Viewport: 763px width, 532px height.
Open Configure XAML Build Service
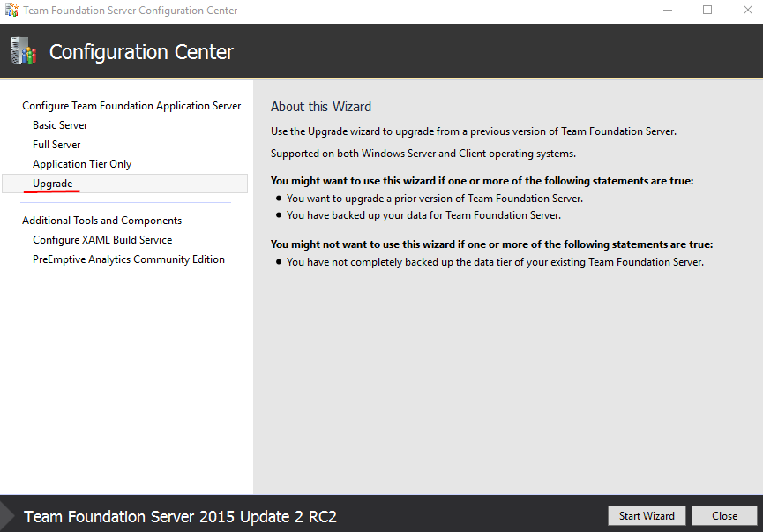tap(102, 240)
